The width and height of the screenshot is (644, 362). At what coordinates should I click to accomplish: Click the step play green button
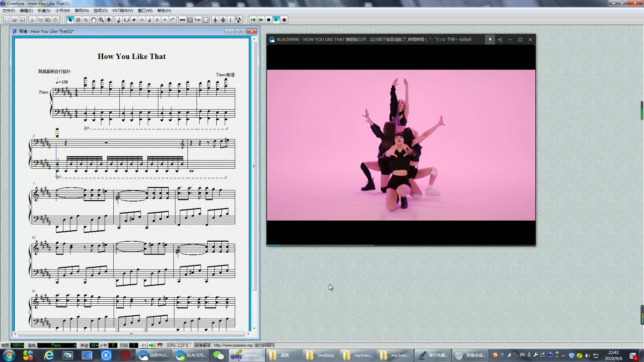[x=261, y=20]
